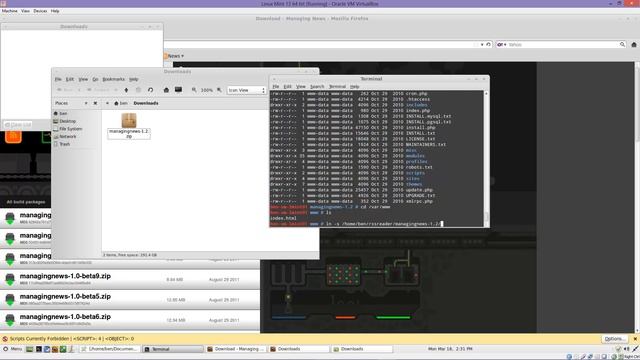Click the up-folder arrow in file manager toolbar
Image resolution: width=640 pixels, height=360 pixels.
(x=126, y=90)
